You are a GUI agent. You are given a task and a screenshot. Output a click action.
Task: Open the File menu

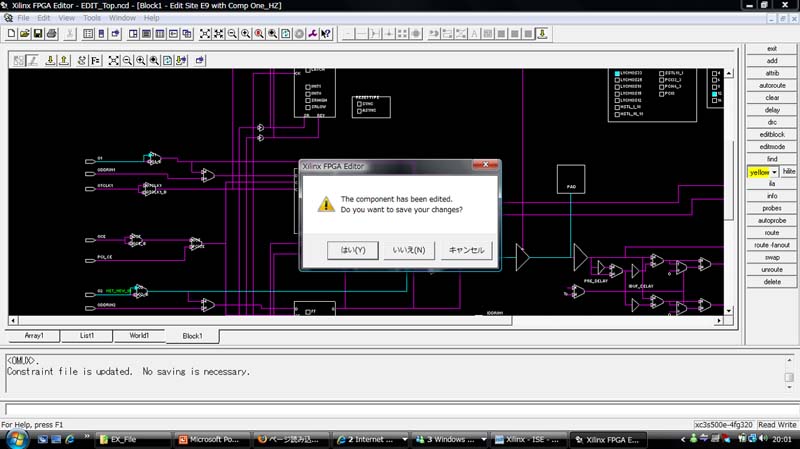(x=23, y=18)
